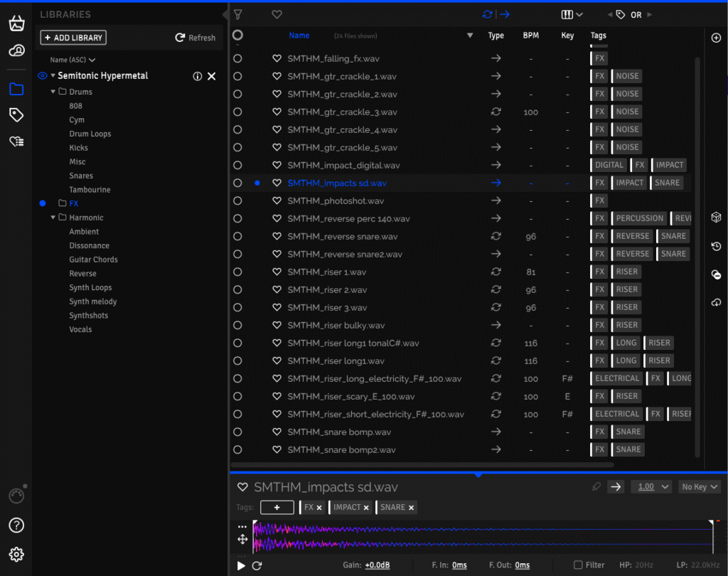This screenshot has height=576, width=728.
Task: Open the tags icon in left sidebar
Action: coord(16,115)
